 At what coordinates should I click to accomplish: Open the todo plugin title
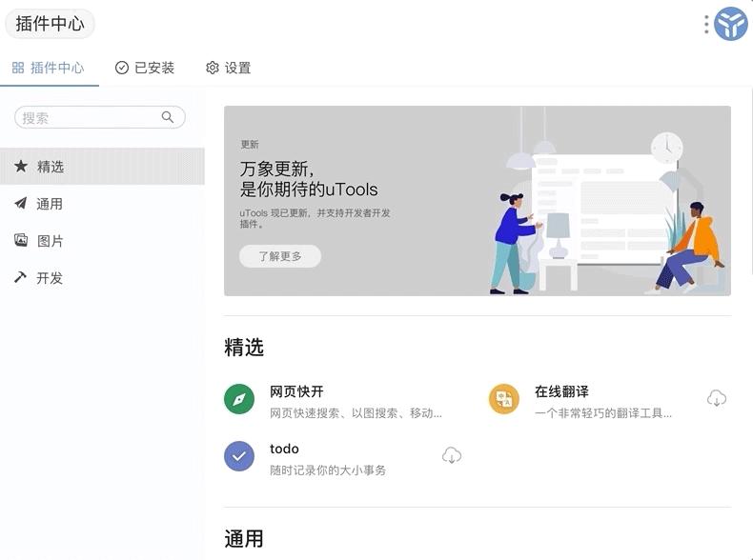[x=284, y=449]
